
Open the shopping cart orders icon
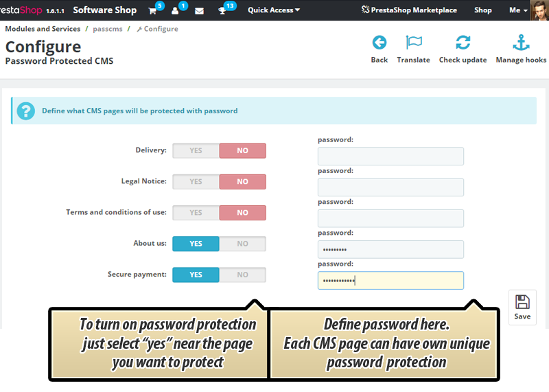[152, 10]
